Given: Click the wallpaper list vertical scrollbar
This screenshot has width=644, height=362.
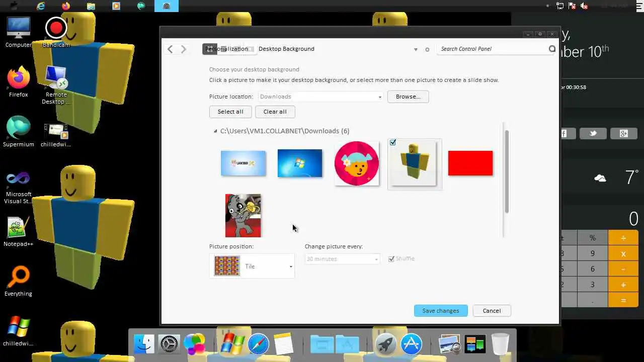Looking at the screenshot, I should [x=507, y=171].
